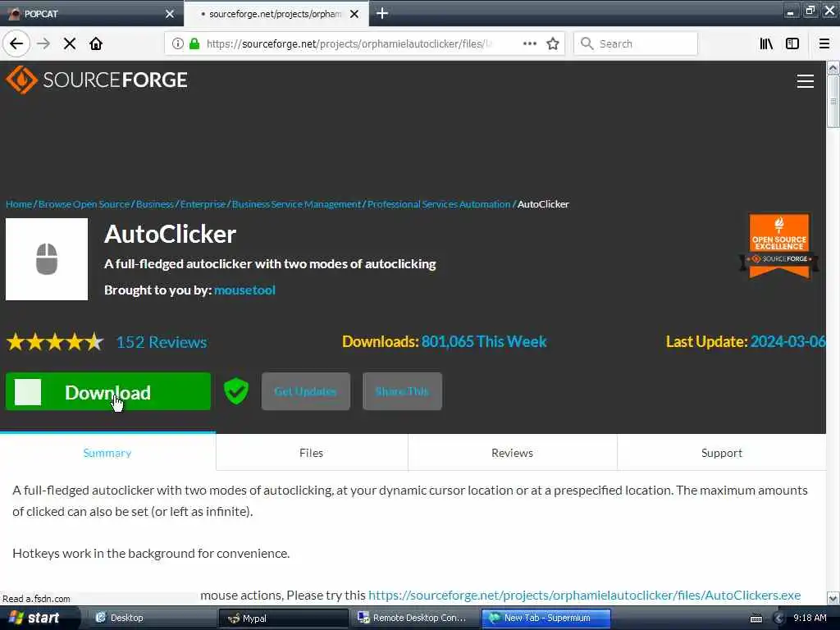
Task: Switch to the Reviews tab
Action: point(512,453)
